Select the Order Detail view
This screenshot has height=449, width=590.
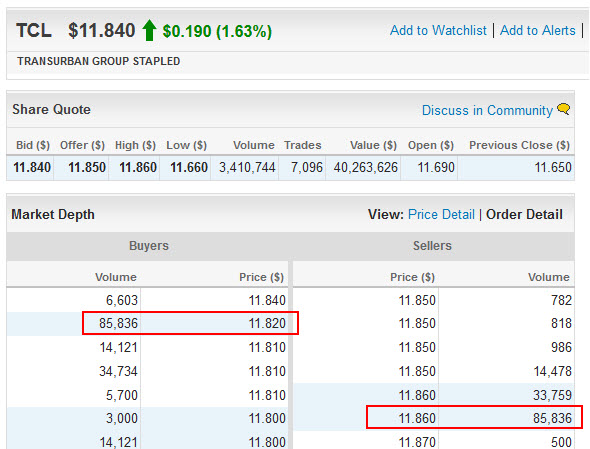tap(524, 215)
